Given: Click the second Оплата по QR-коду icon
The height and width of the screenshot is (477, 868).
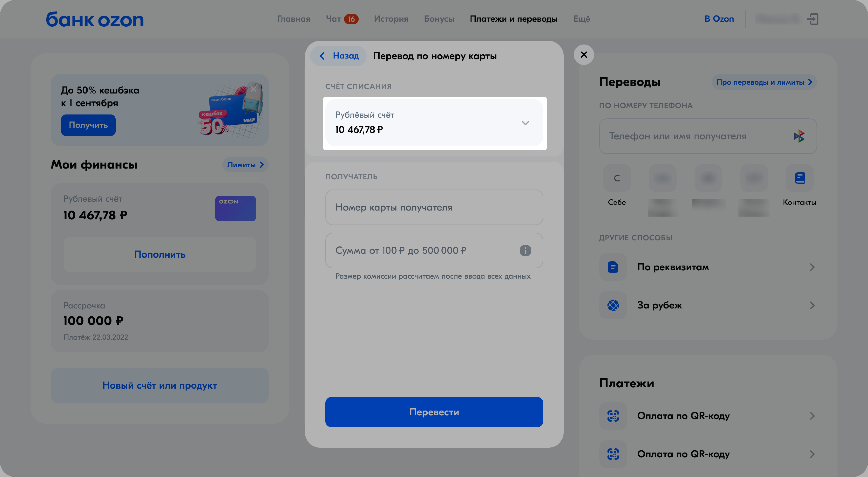Looking at the screenshot, I should (x=613, y=454).
